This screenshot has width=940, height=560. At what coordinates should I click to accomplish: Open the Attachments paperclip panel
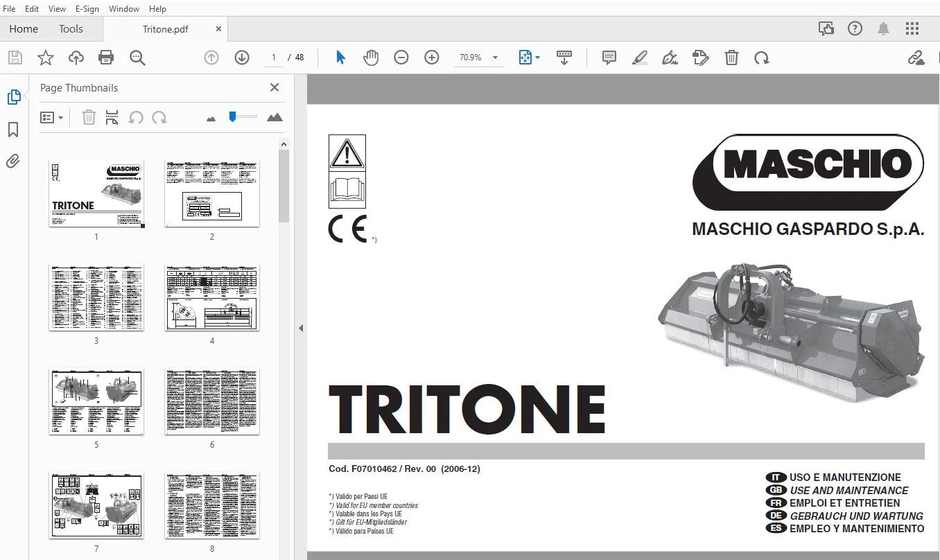point(13,161)
